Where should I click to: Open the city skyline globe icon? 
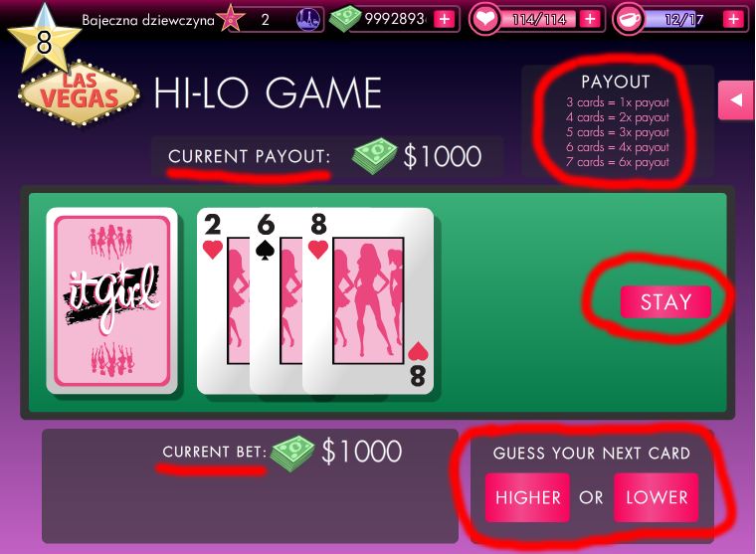(308, 20)
